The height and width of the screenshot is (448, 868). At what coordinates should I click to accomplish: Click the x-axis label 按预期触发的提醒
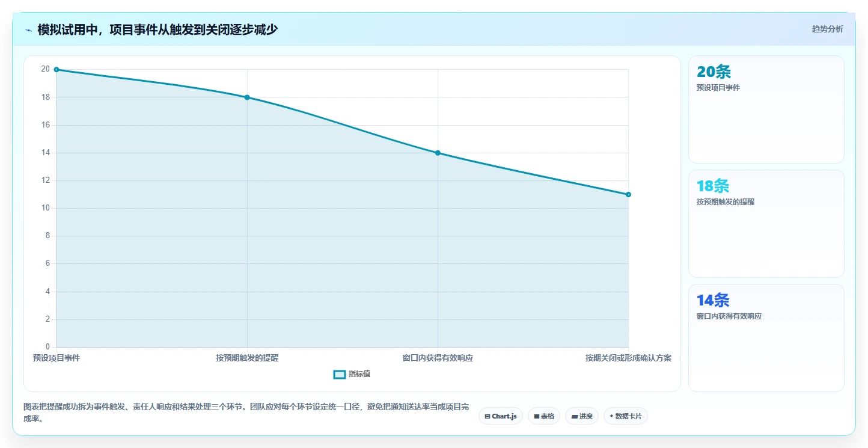[x=247, y=358]
